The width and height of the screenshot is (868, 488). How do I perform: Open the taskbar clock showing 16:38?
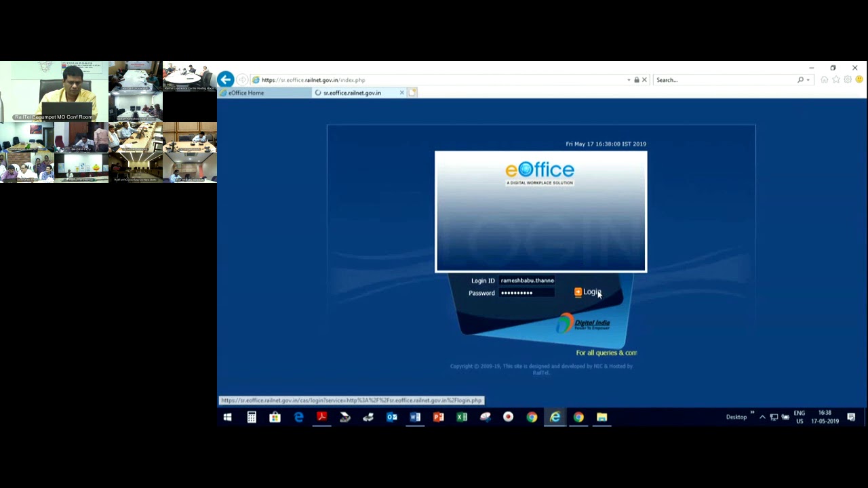click(x=825, y=417)
